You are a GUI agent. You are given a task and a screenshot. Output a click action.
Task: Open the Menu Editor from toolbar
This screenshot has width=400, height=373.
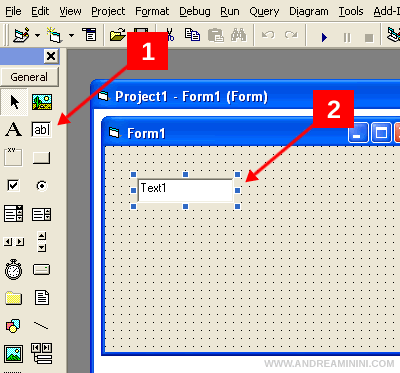click(x=90, y=35)
